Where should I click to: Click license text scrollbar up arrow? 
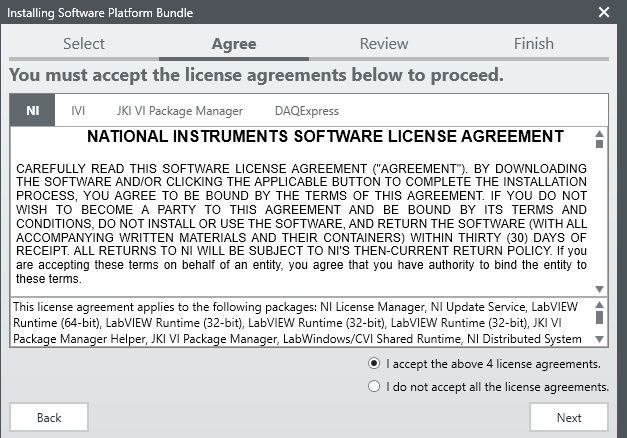(x=599, y=133)
